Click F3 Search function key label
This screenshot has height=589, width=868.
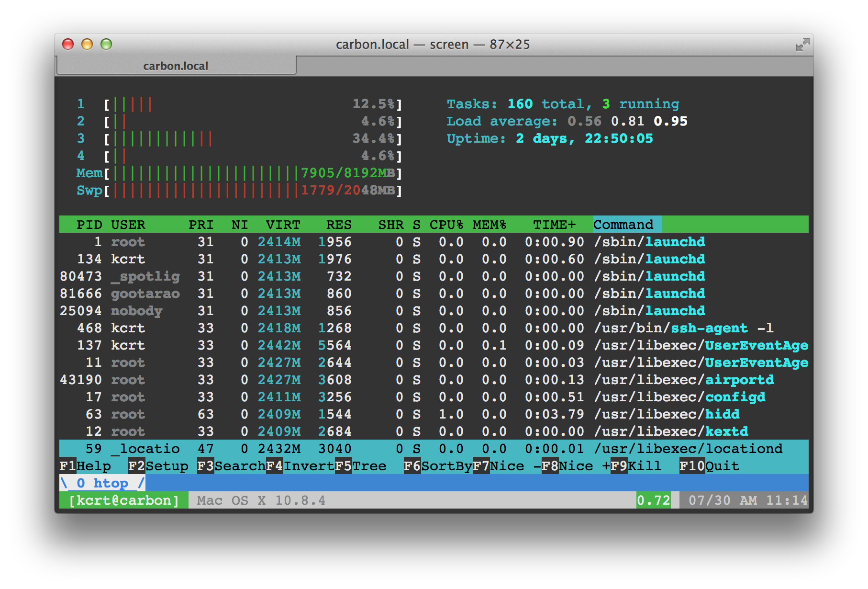(232, 466)
